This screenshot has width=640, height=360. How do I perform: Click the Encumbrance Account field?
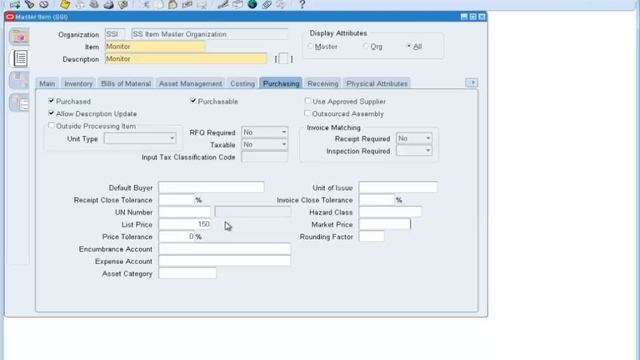(224, 249)
